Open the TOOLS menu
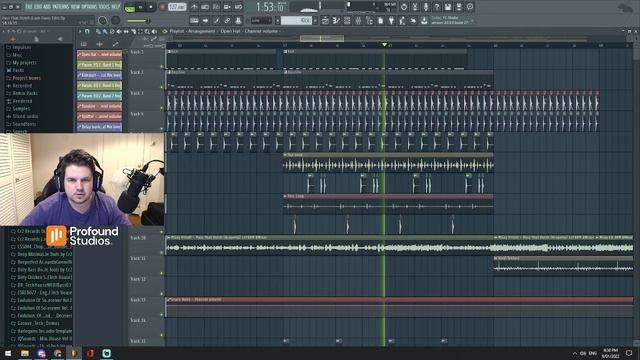This screenshot has width=640, height=360. [104, 7]
